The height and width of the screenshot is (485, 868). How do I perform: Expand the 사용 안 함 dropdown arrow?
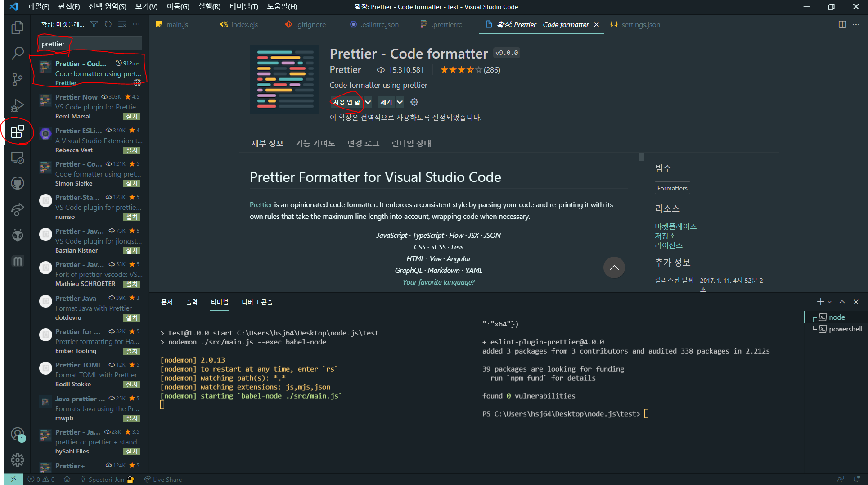pyautogui.click(x=368, y=102)
